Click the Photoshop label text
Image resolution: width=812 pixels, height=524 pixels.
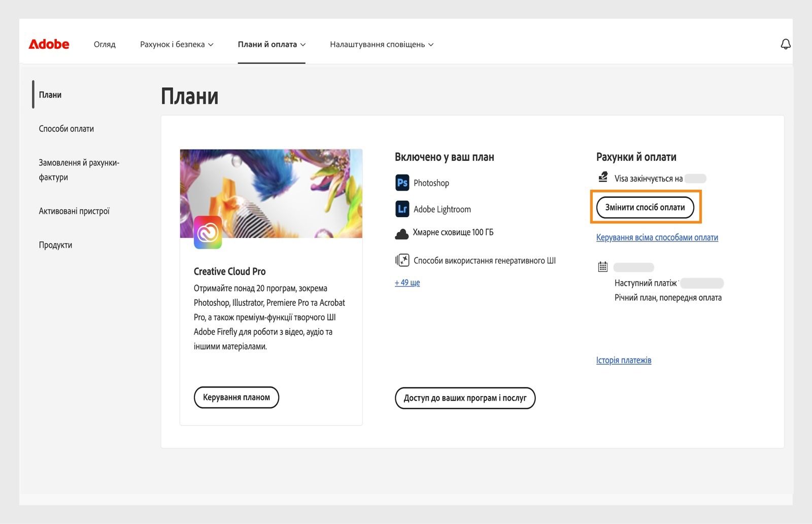[x=431, y=183]
